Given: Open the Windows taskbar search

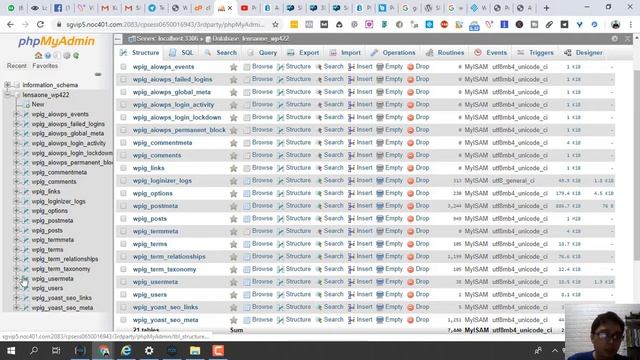Looking at the screenshot, I should coord(34,351).
